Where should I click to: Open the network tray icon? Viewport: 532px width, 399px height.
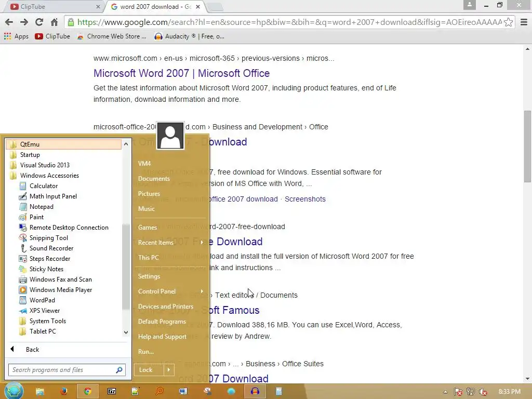[471, 392]
